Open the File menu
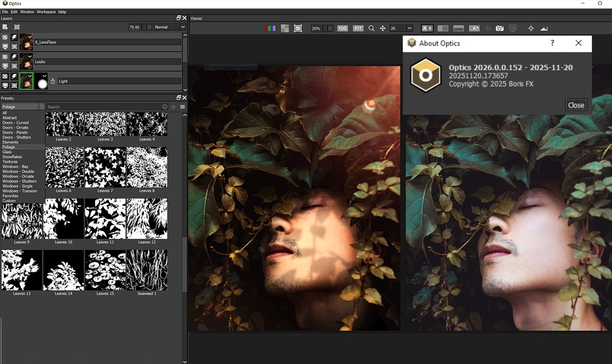This screenshot has height=364, width=612. click(5, 12)
